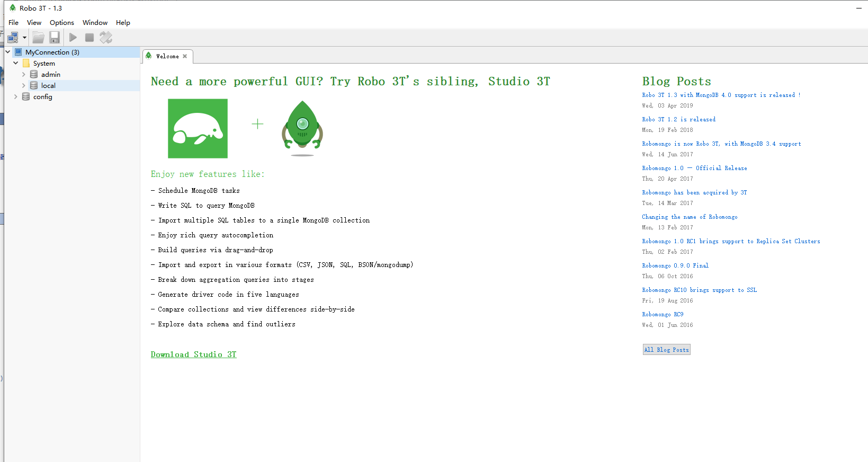Click the 'Schedule MongoDB tasks' feature text

pyautogui.click(x=199, y=191)
